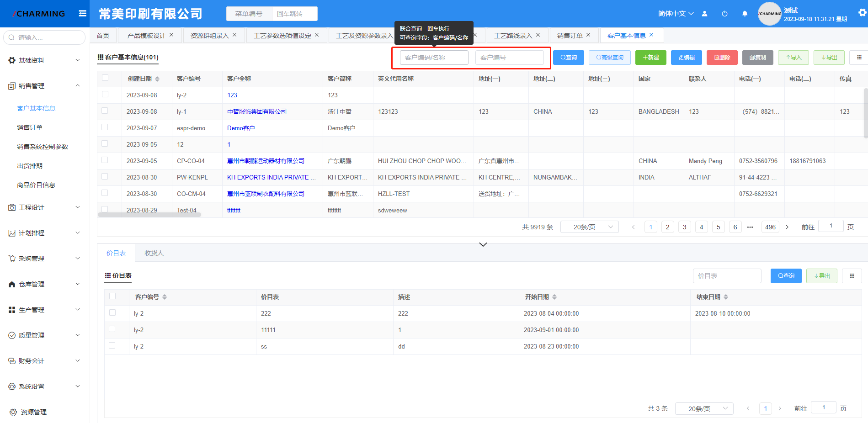
Task: Collapse the lower panel chevron divider
Action: [x=483, y=244]
